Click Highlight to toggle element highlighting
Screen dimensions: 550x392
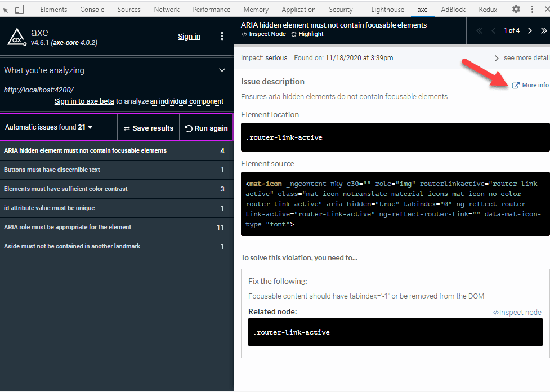point(307,34)
